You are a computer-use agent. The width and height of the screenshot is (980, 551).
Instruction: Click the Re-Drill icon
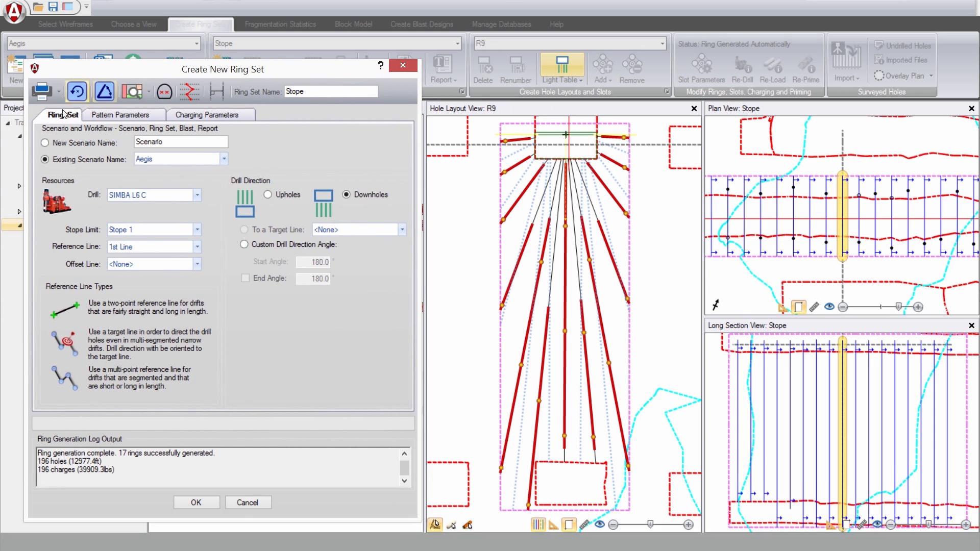click(743, 68)
